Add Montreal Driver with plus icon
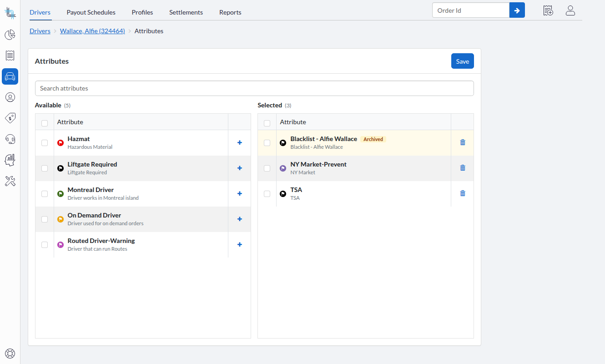 240,193
